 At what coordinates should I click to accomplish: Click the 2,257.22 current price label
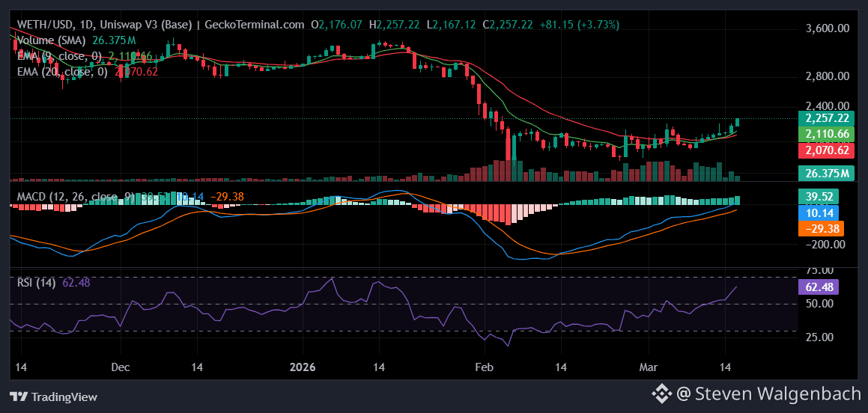tap(827, 118)
